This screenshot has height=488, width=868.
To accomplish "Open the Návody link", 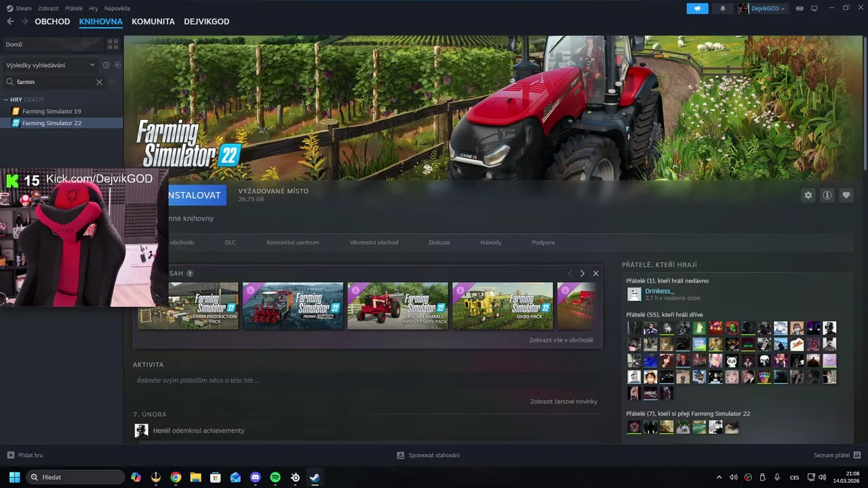I will [x=491, y=242].
